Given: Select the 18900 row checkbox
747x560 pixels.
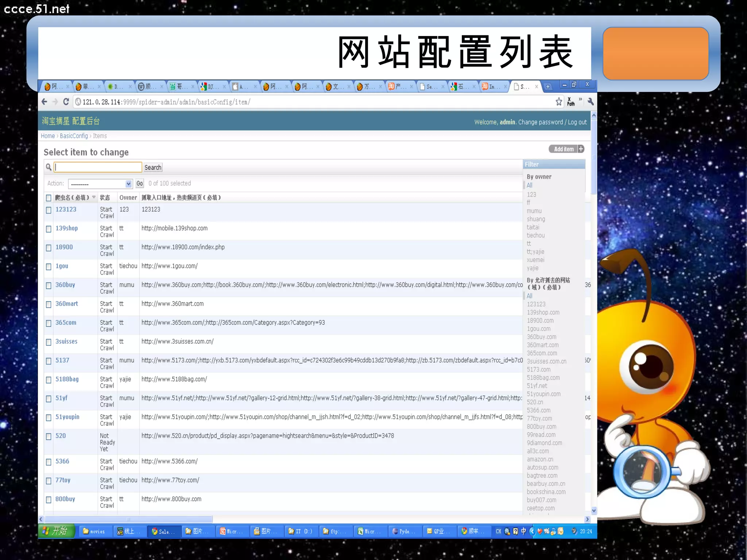Looking at the screenshot, I should pyautogui.click(x=49, y=248).
